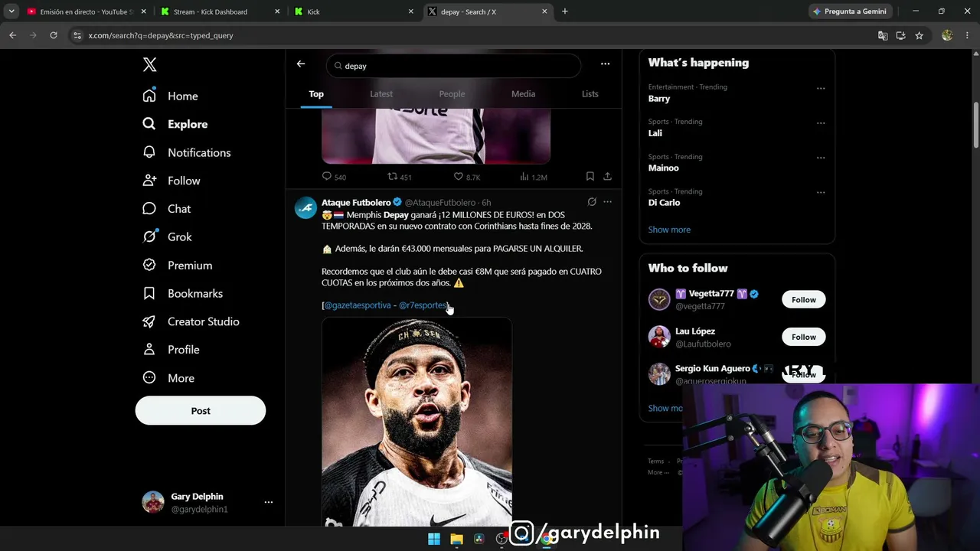Share the post with 1.2M views
980x551 pixels.
(607, 177)
